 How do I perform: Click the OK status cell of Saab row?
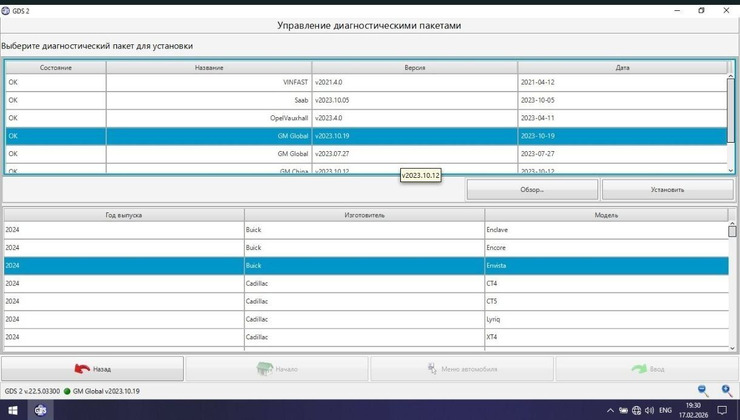[56, 100]
